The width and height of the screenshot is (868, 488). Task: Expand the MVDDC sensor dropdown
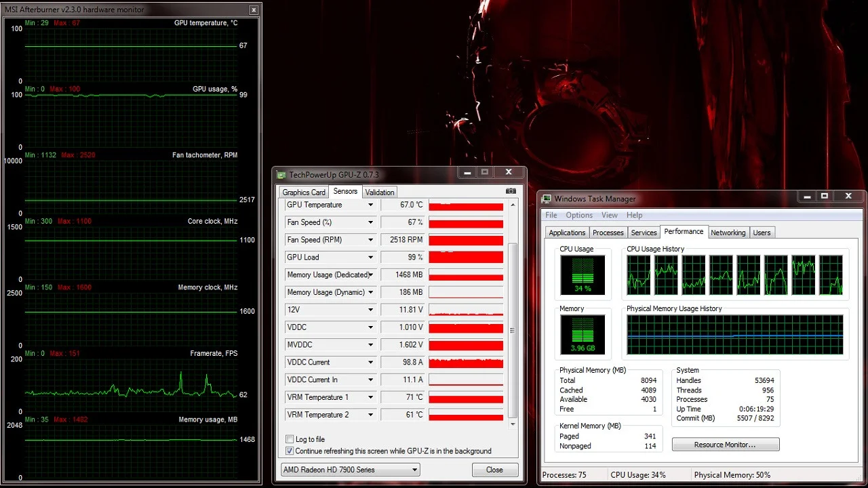[x=370, y=345]
